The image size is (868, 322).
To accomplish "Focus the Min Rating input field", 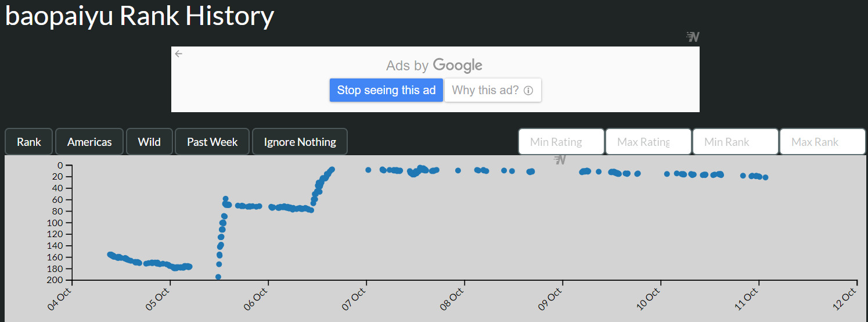I will click(561, 142).
